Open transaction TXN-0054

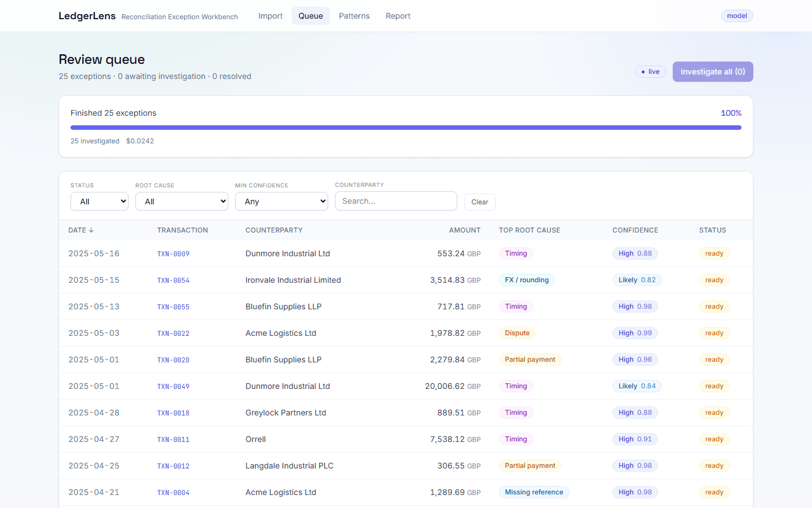pyautogui.click(x=173, y=281)
